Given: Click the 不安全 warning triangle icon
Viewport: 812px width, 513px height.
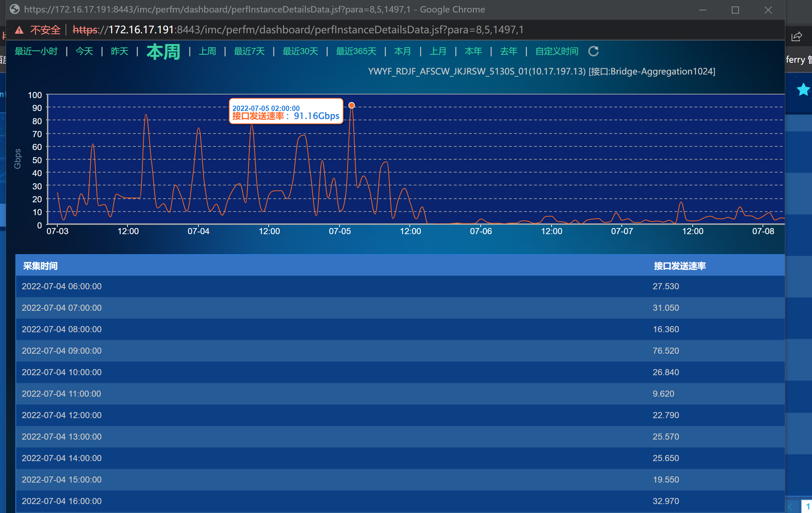Looking at the screenshot, I should (x=19, y=30).
